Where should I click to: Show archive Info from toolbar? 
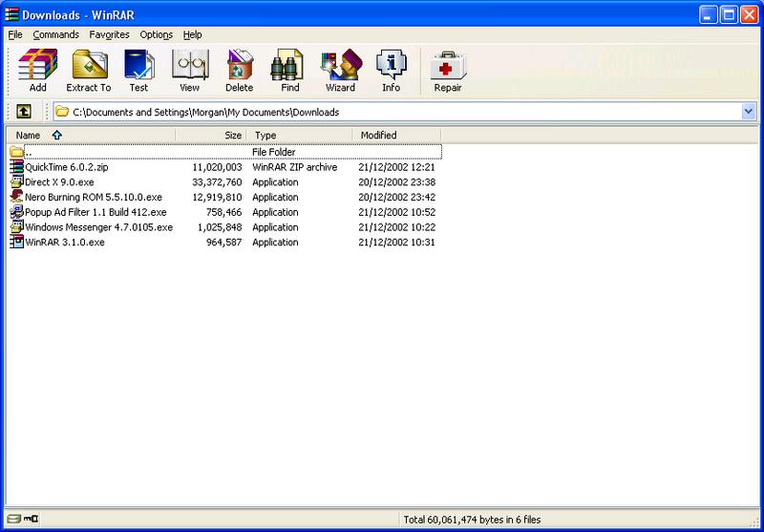point(391,71)
